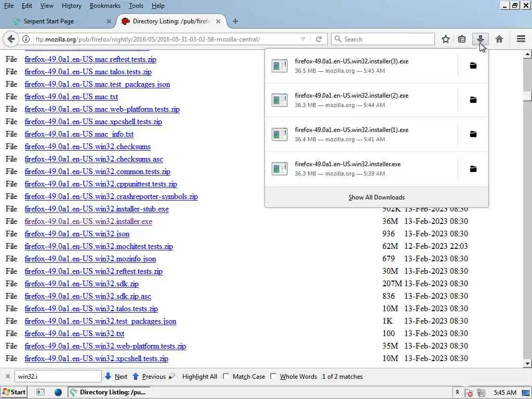Open the Bookmarks menu
The width and height of the screenshot is (532, 399).
click(105, 6)
